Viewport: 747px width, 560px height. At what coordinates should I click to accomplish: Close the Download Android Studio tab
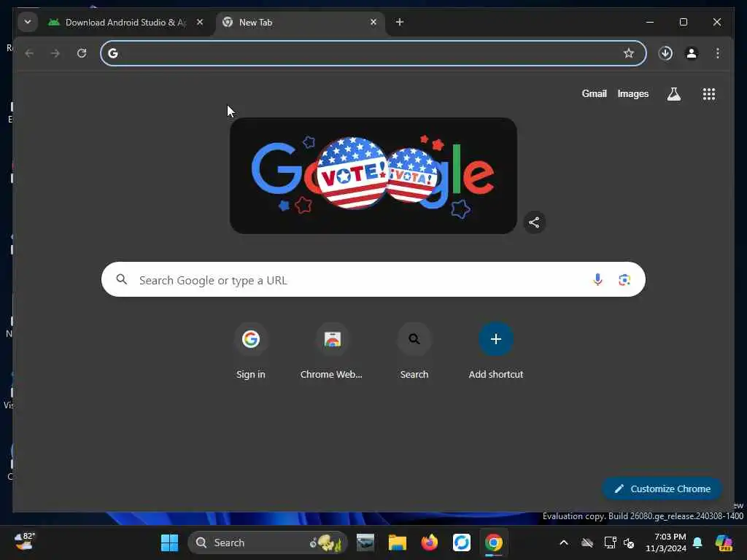(x=200, y=22)
